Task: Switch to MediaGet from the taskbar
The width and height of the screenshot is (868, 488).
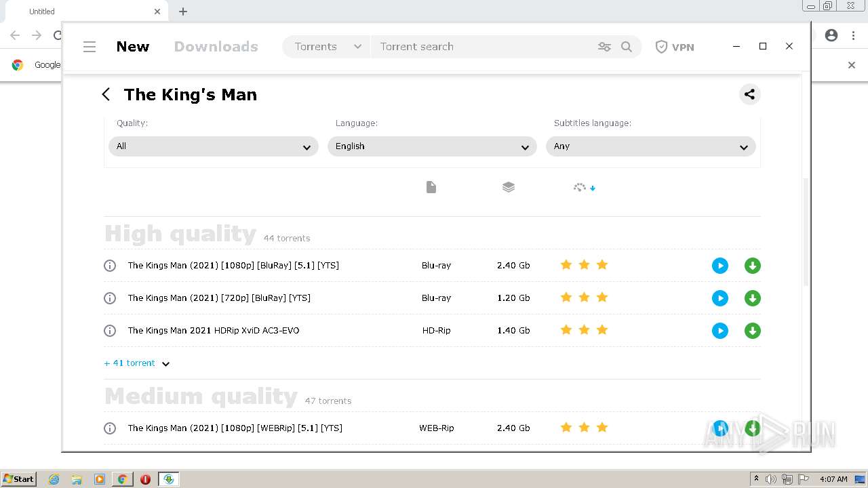Action: point(168,479)
